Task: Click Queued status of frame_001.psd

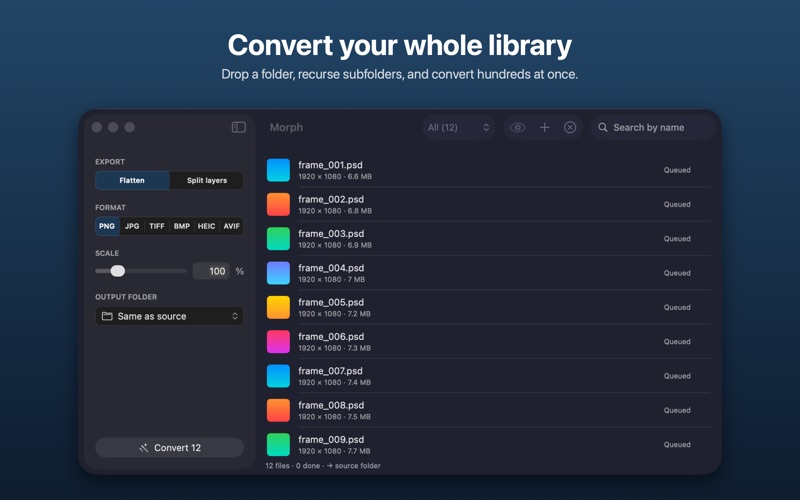Action: (677, 170)
